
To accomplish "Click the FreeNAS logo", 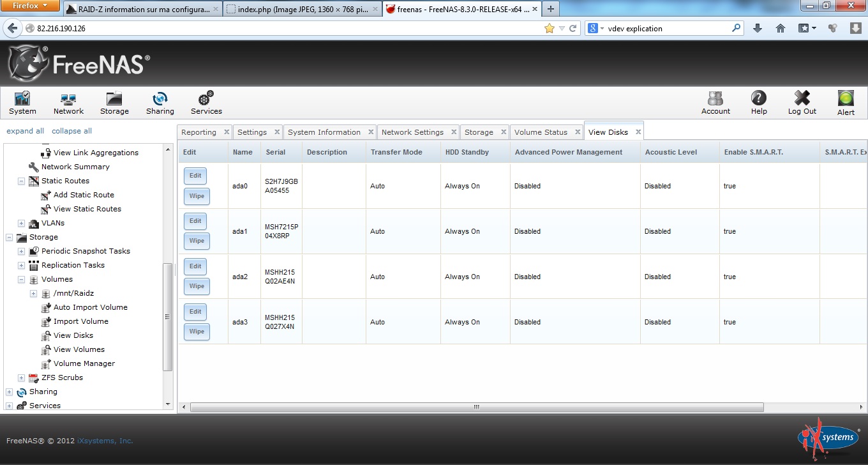I will (79, 64).
